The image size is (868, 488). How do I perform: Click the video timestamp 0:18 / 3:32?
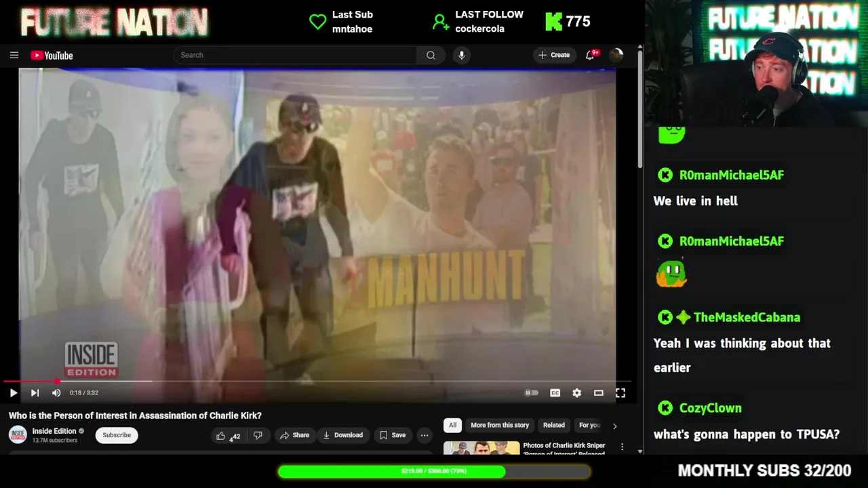pos(83,393)
